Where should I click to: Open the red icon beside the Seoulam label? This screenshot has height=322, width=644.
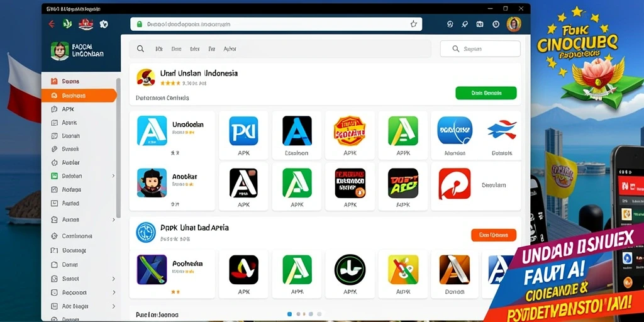pos(455,184)
